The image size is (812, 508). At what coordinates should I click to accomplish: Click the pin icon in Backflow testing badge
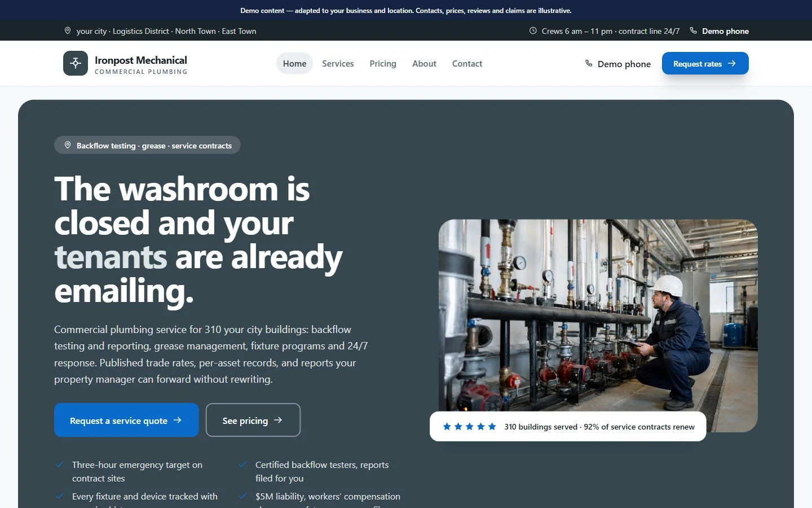pyautogui.click(x=68, y=145)
